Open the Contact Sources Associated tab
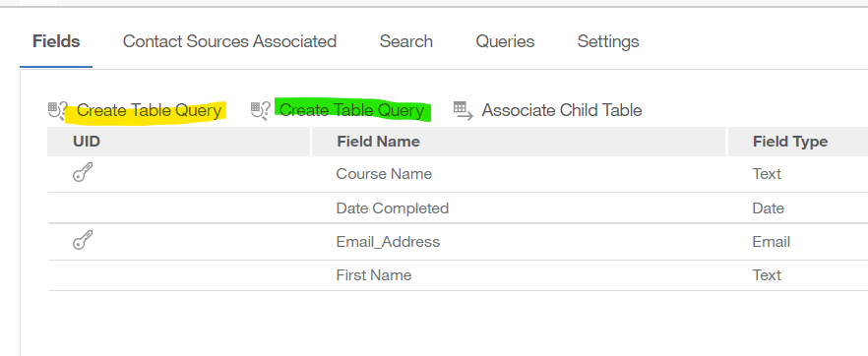 click(x=229, y=41)
